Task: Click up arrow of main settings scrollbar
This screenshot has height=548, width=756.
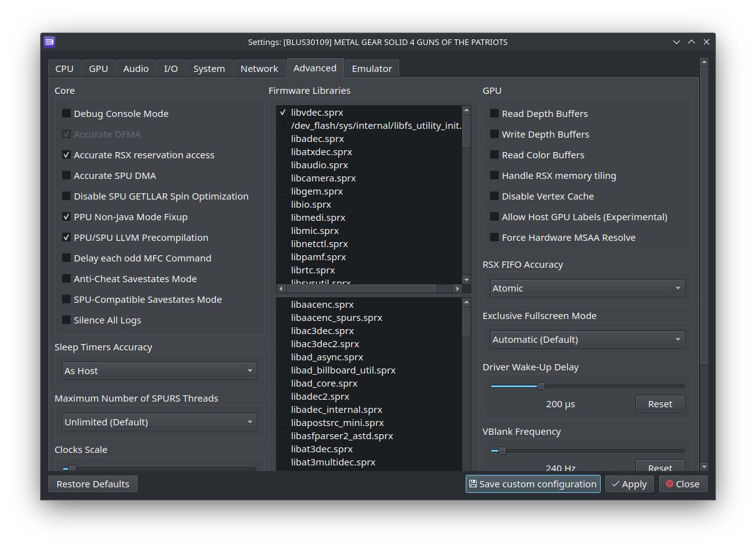Action: click(704, 62)
